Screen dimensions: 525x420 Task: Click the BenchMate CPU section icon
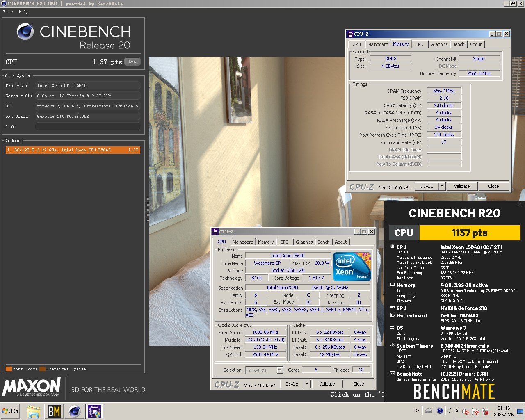[x=392, y=247]
